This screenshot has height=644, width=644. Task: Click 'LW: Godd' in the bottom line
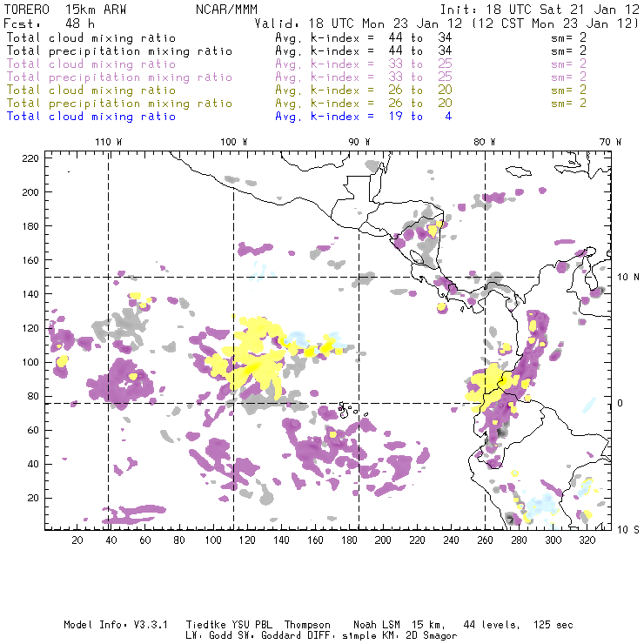(x=209, y=636)
